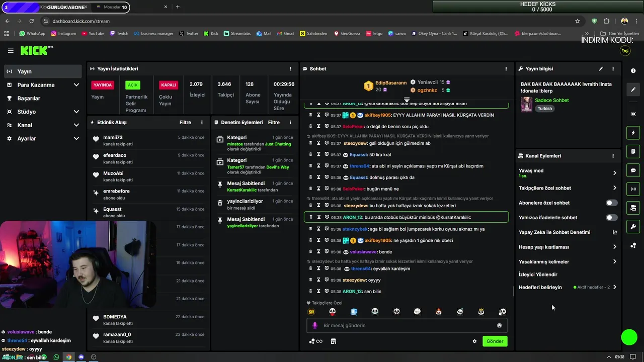Viewport: 644px width, 362px height.
Task: Click the Chrome icon in taskbar
Action: coord(68,357)
